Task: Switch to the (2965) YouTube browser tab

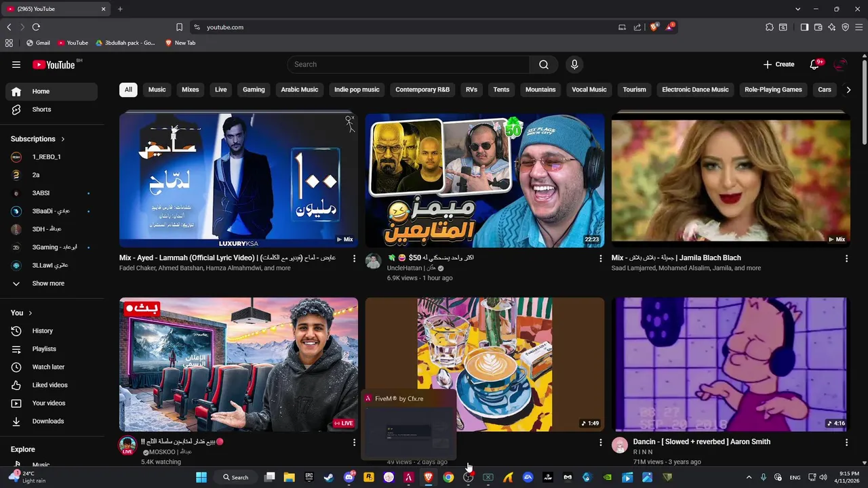Action: [x=56, y=9]
